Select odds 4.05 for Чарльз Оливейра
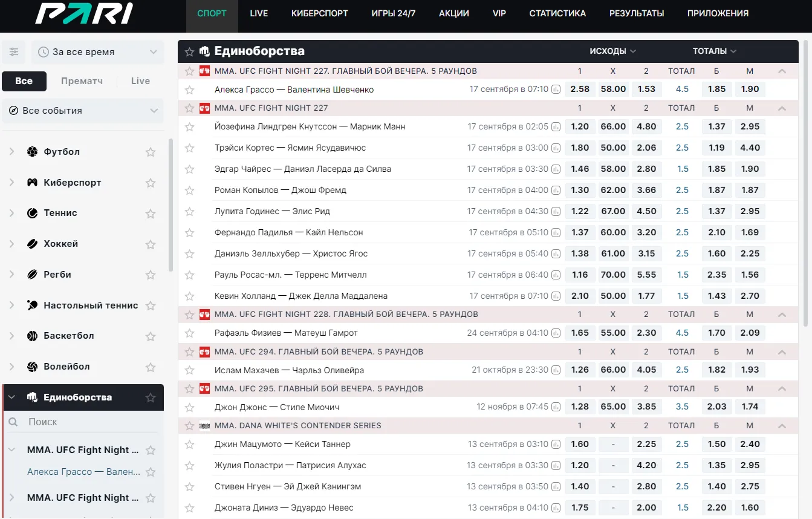Viewport: 812px width, 519px height. tap(646, 370)
